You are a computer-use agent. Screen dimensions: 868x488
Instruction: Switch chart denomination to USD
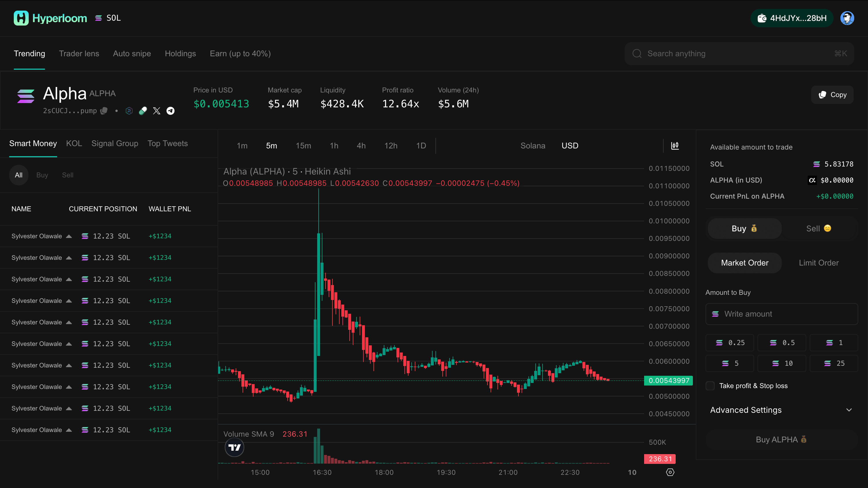[x=570, y=146]
